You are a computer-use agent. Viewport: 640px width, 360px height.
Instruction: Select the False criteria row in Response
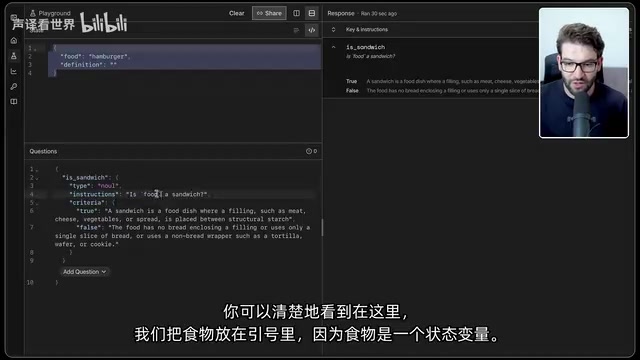pos(442,91)
